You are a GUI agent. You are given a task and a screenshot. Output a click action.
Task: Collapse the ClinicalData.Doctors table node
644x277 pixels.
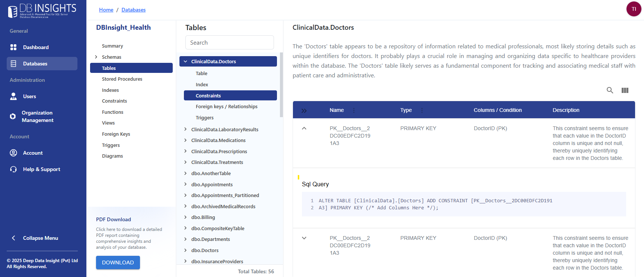(x=185, y=62)
